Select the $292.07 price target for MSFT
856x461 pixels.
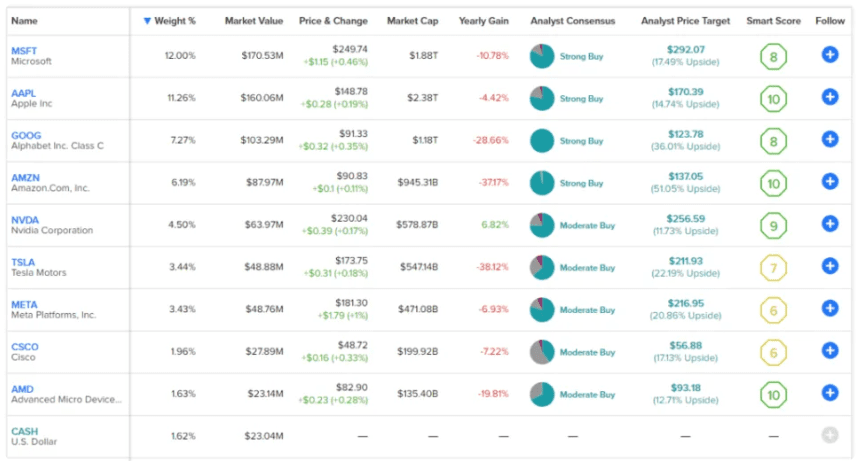(686, 50)
